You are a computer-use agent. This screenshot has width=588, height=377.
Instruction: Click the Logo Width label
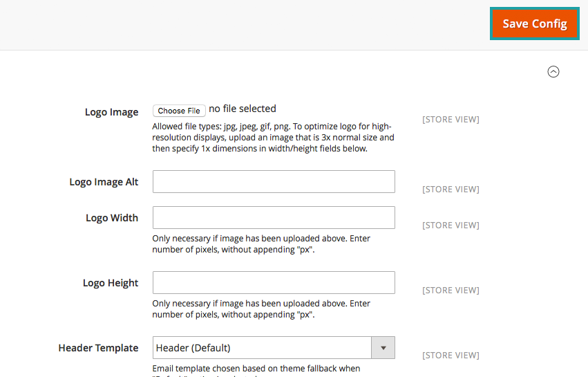[x=112, y=218]
